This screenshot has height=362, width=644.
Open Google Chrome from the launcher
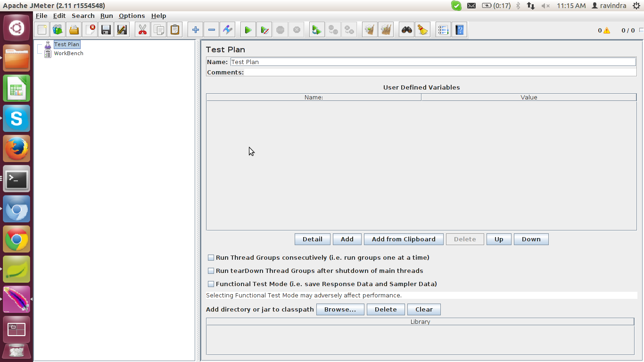coord(17,239)
